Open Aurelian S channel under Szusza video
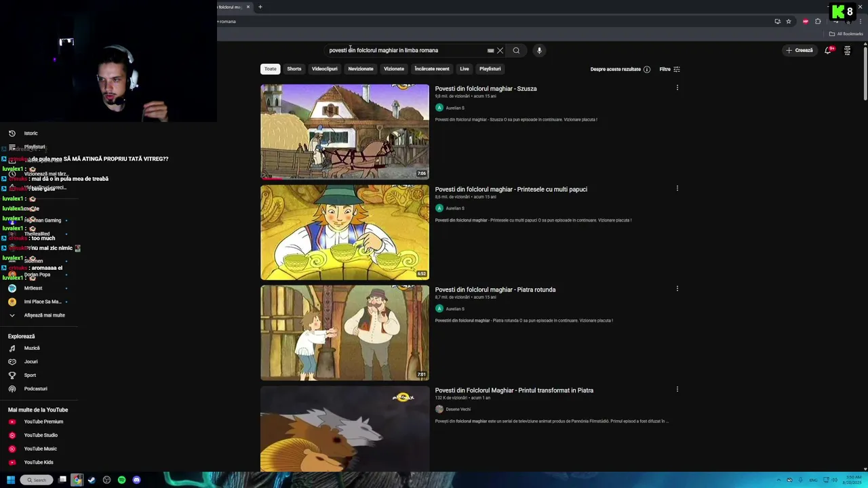Viewport: 868px width, 488px height. click(x=455, y=108)
